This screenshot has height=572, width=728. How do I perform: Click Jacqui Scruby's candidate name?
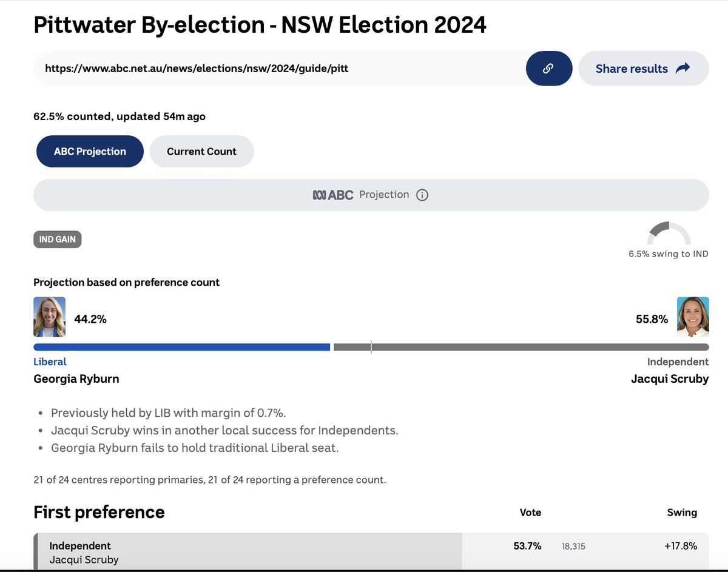pyautogui.click(x=670, y=379)
